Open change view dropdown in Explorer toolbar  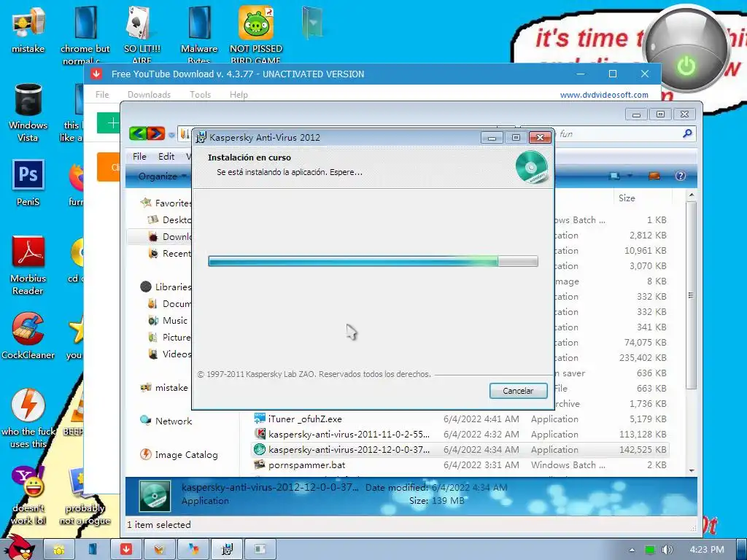click(x=630, y=176)
